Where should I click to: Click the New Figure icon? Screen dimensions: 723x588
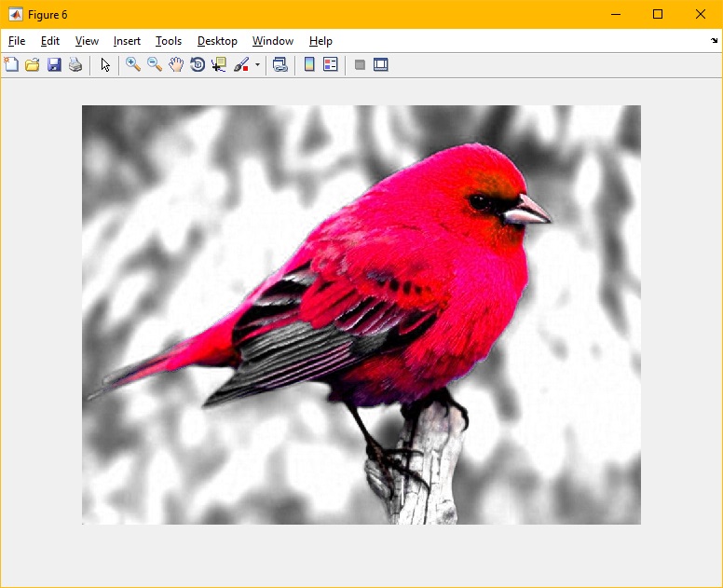(11, 64)
